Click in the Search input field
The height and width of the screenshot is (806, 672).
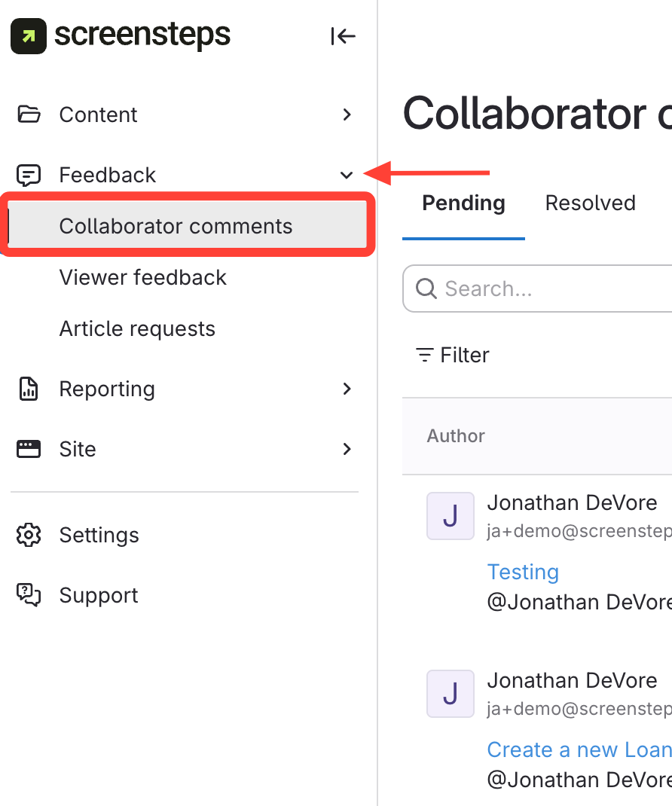click(x=550, y=289)
